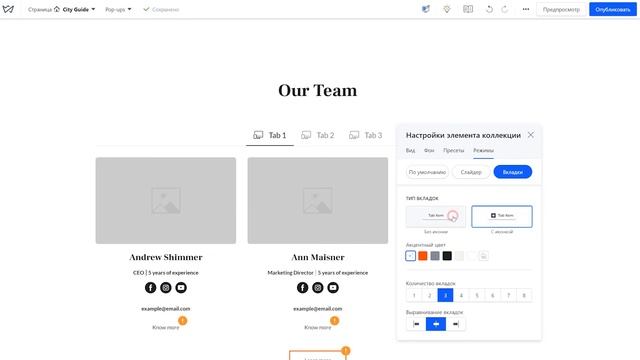640x360 pixels.
Task: Click the Предпросмотр preview button
Action: click(561, 9)
